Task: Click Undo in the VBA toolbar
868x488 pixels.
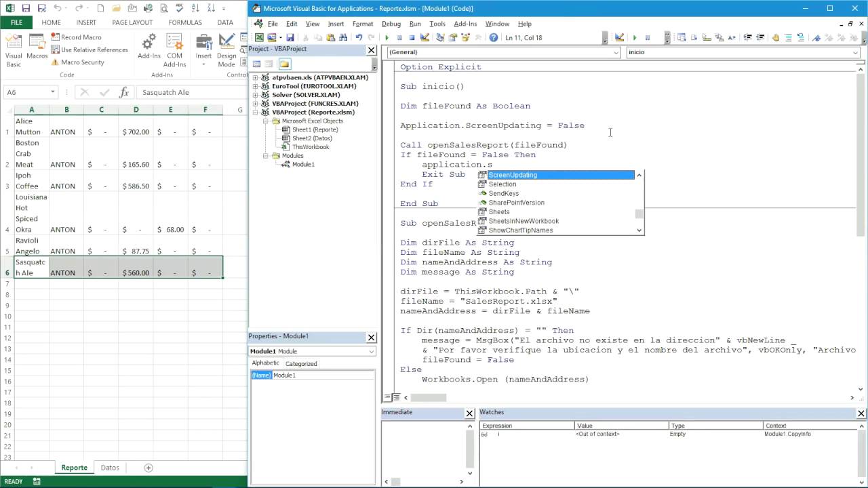Action: (x=359, y=37)
